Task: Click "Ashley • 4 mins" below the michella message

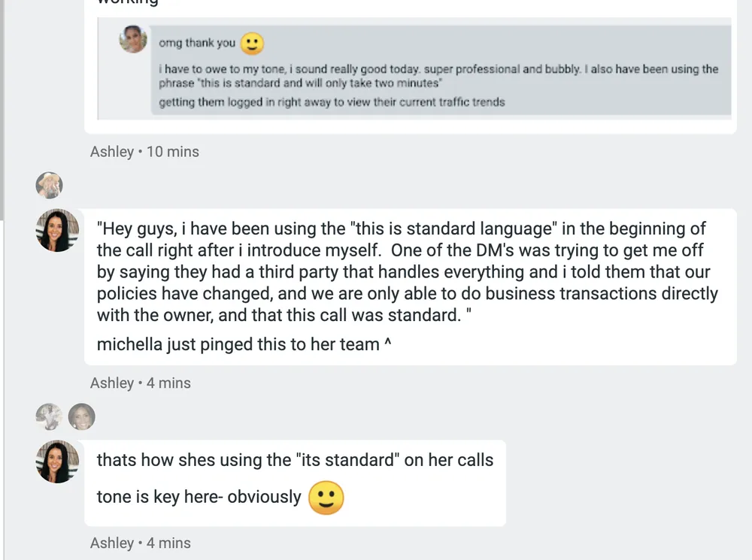Action: point(140,383)
